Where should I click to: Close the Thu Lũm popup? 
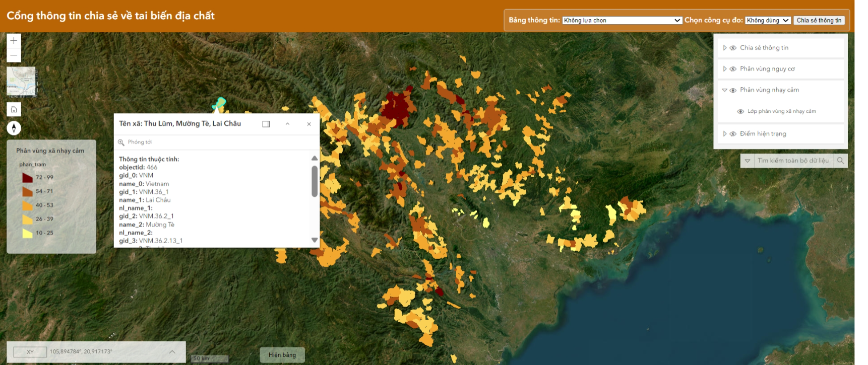tap(309, 124)
